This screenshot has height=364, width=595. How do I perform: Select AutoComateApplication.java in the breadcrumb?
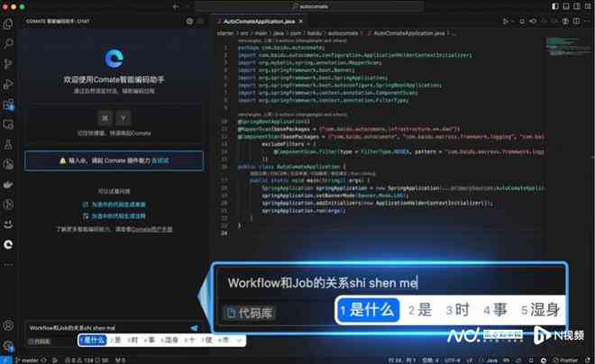click(408, 33)
